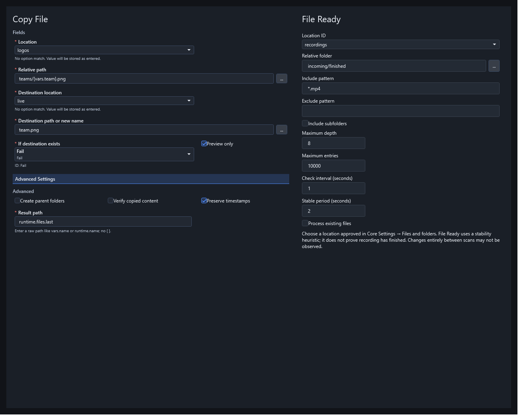
Task: Collapse the Advanced Settings section
Action: pyautogui.click(x=151, y=179)
